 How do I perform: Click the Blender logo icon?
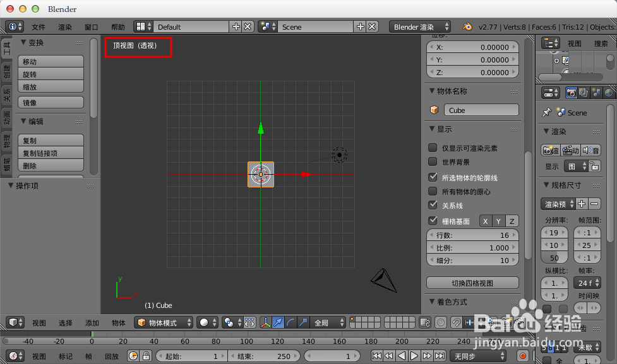click(467, 26)
